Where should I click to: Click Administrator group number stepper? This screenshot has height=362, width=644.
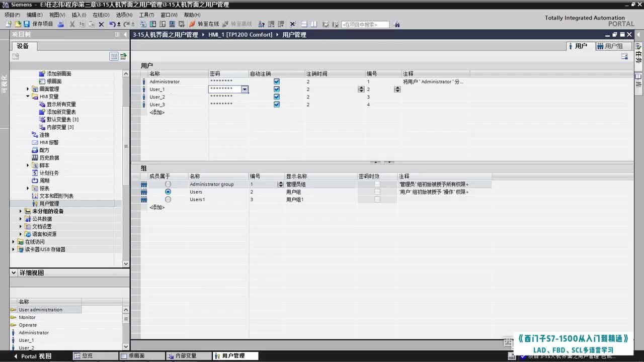coord(280,185)
